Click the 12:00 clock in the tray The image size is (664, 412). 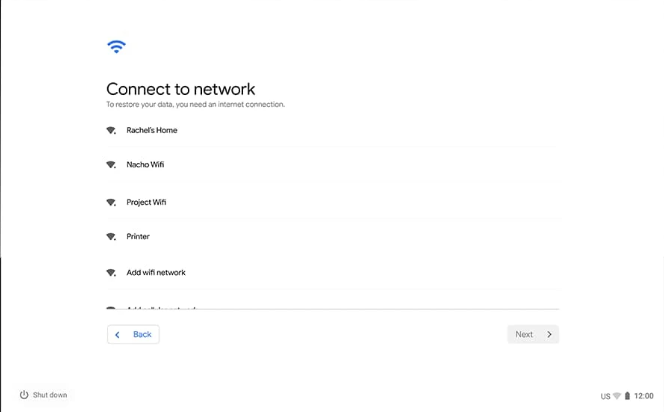click(644, 396)
